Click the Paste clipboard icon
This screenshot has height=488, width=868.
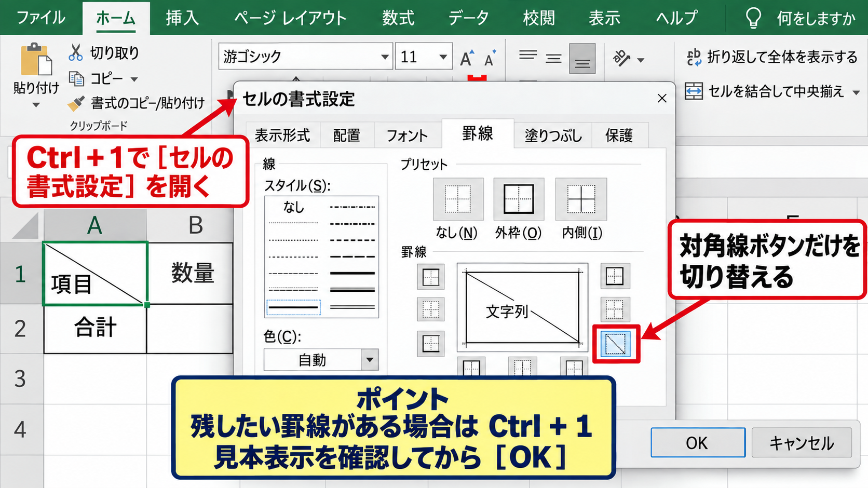(x=36, y=59)
